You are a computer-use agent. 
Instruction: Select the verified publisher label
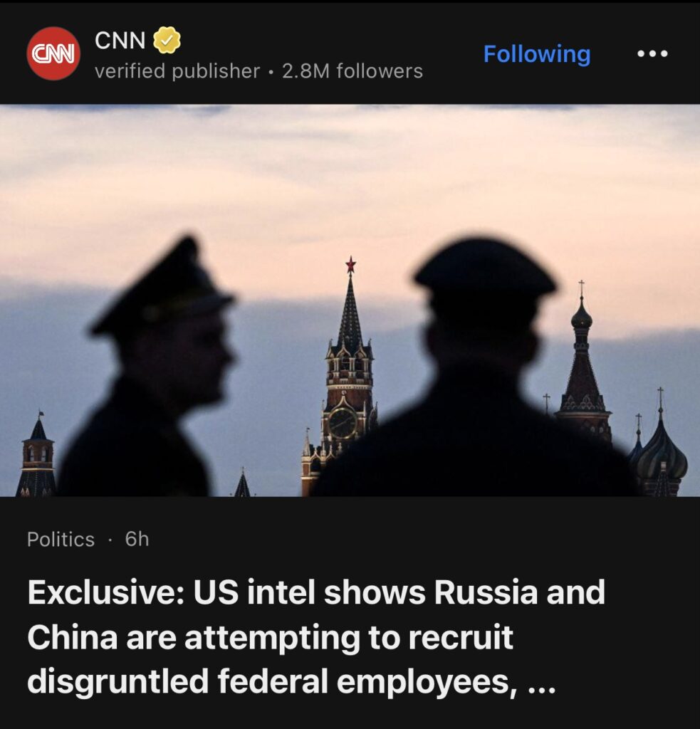pyautogui.click(x=177, y=72)
